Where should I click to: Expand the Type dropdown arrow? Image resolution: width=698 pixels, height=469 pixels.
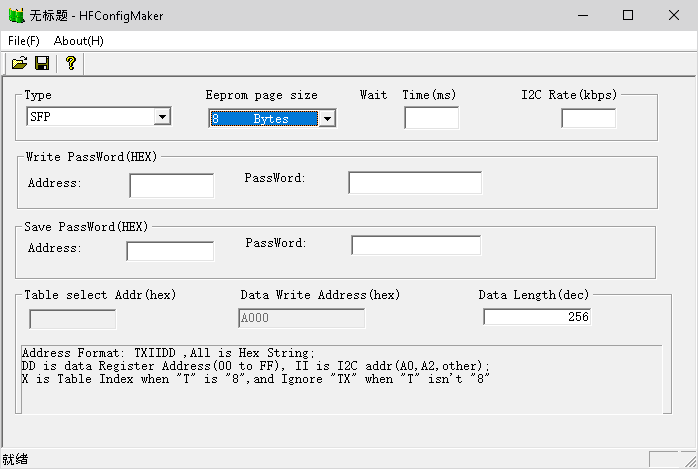162,117
